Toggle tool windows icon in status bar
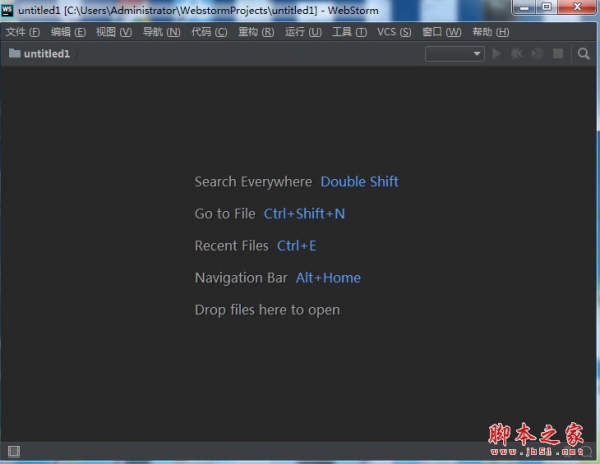The width and height of the screenshot is (600, 464). (14, 451)
